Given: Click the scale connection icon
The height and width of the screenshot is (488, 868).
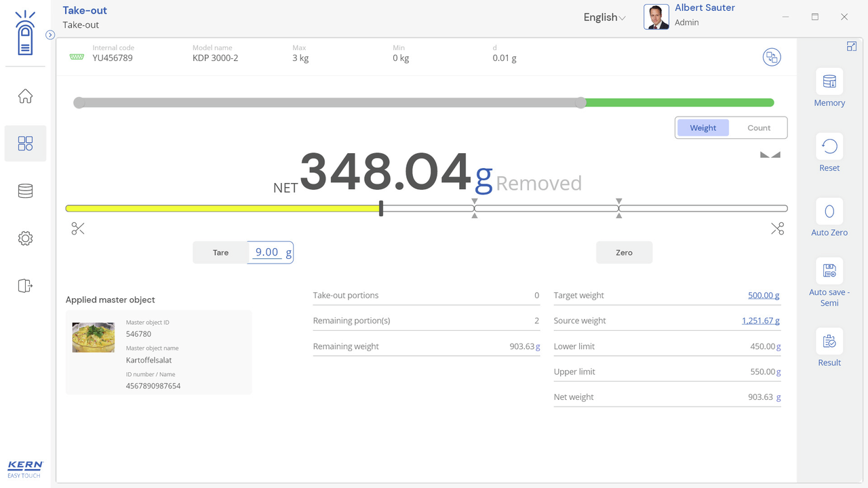Looking at the screenshot, I should pyautogui.click(x=771, y=58).
